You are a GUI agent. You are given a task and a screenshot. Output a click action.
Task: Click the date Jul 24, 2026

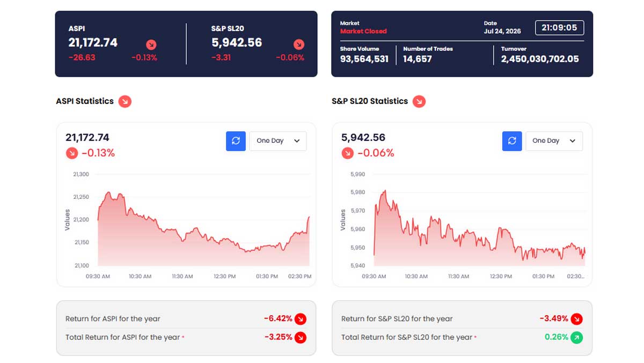click(x=502, y=31)
